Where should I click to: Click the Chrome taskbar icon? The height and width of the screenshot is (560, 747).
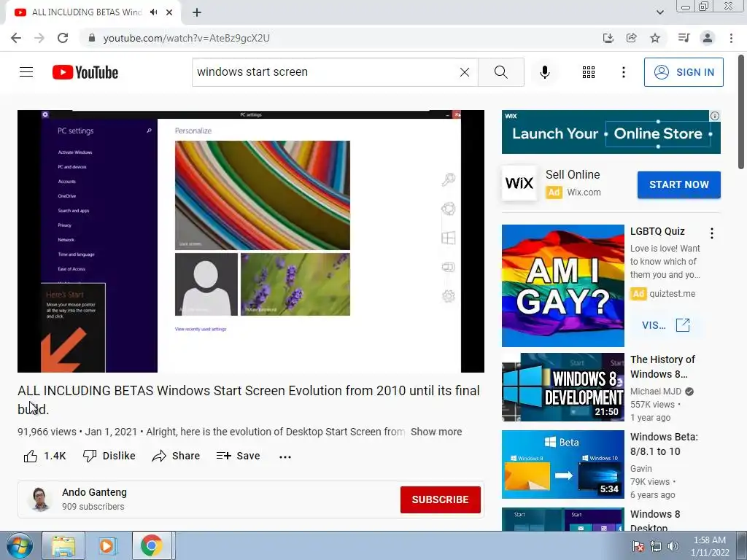(x=152, y=545)
